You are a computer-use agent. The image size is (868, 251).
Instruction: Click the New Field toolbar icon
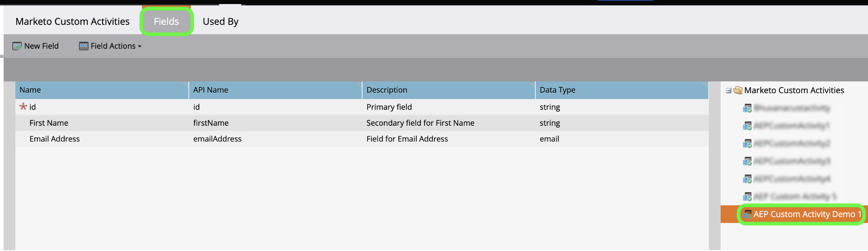point(17,46)
